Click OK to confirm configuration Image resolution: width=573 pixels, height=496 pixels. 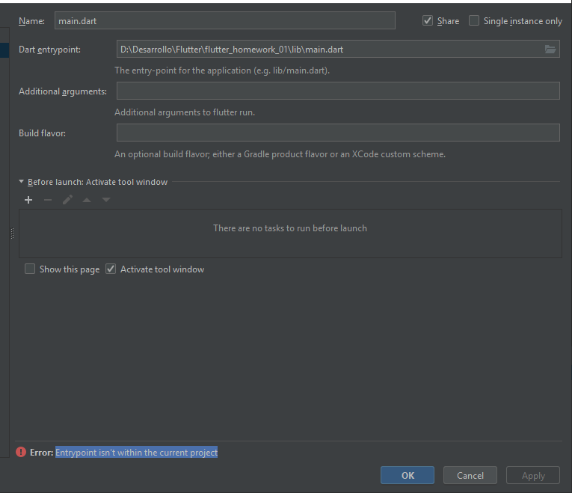(x=407, y=475)
